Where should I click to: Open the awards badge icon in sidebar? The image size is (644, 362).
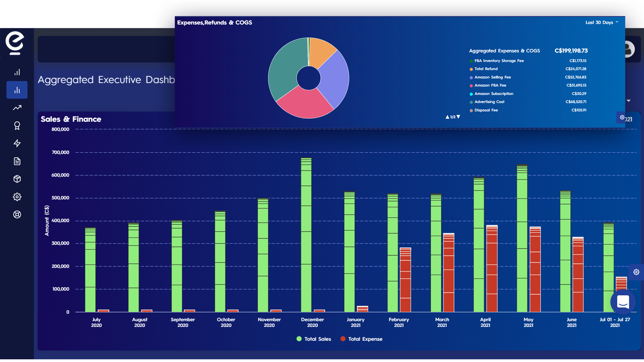point(17,126)
